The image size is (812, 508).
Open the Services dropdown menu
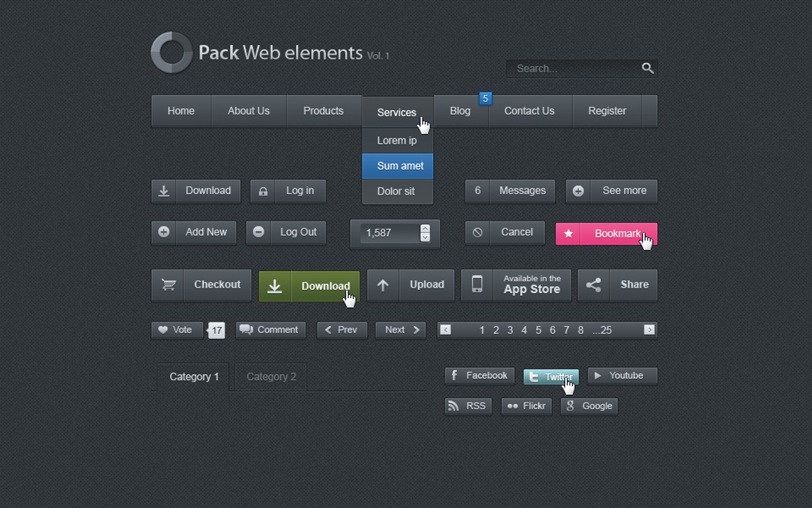point(397,112)
